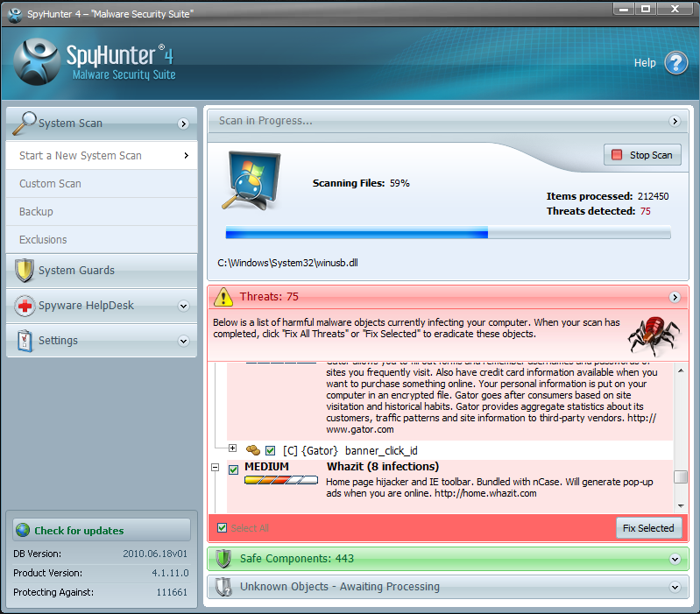The image size is (700, 614).
Task: Open the Settings section label
Action: (x=58, y=341)
